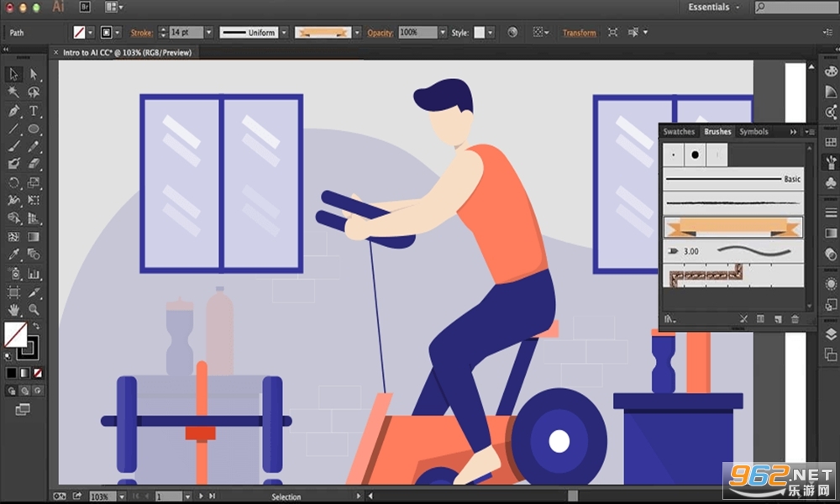This screenshot has height=504, width=840.
Task: Open Adobe Bridge with Br button
Action: coord(85,7)
